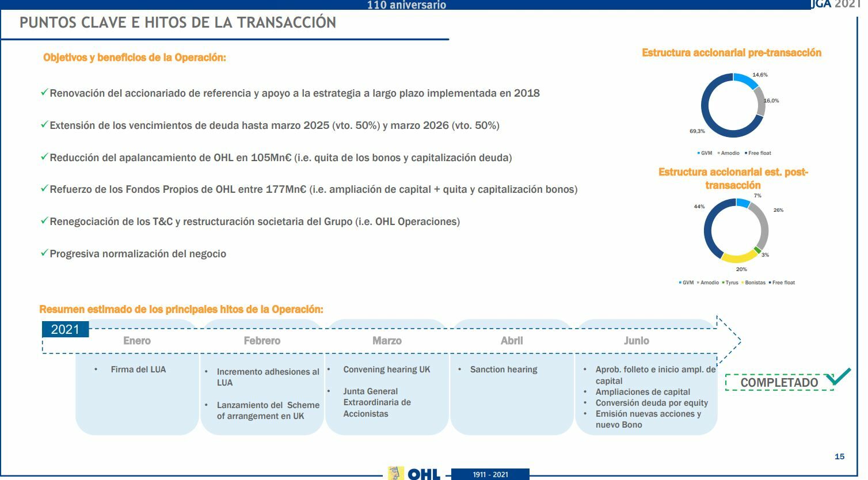
Task: Click the check mark beside 'Refuerzo de los Fondos Propios'
Action: pyautogui.click(x=44, y=188)
